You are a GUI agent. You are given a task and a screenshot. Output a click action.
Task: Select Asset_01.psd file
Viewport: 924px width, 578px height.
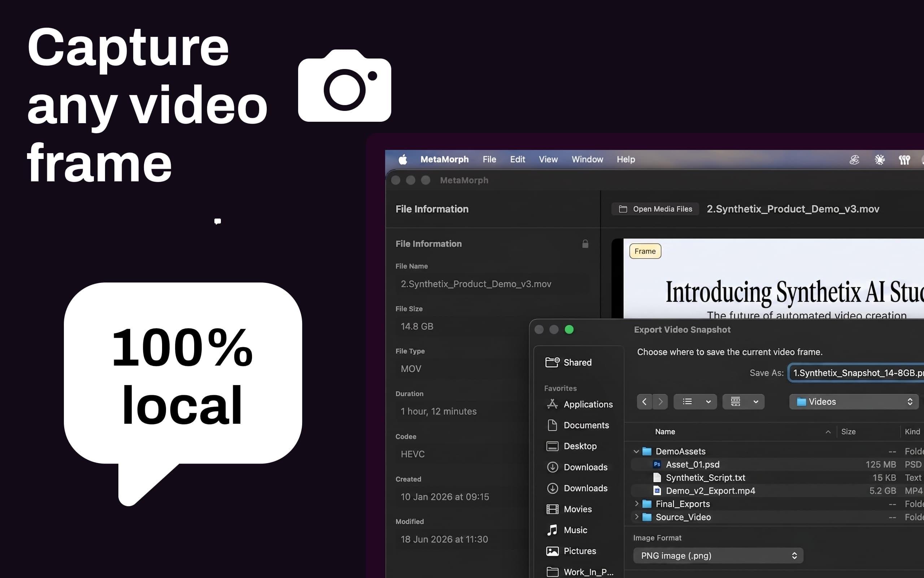coord(777,465)
